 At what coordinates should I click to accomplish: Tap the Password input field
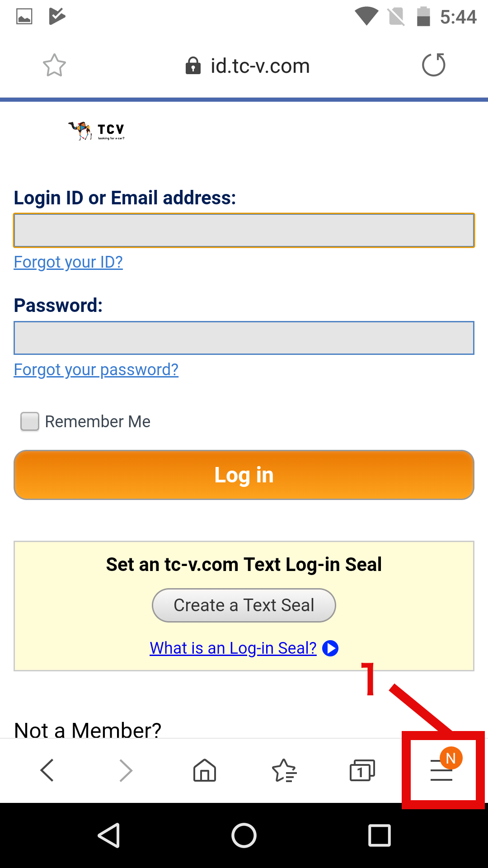[244, 338]
